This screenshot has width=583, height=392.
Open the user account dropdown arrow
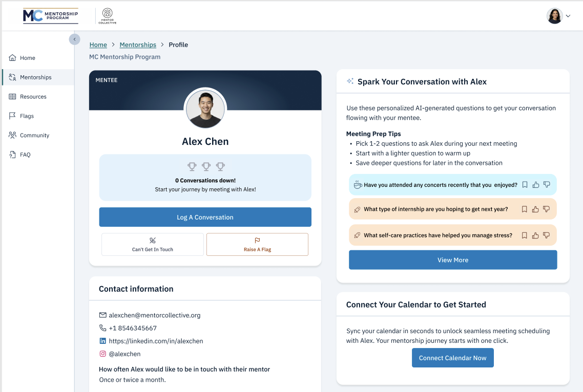click(x=568, y=16)
